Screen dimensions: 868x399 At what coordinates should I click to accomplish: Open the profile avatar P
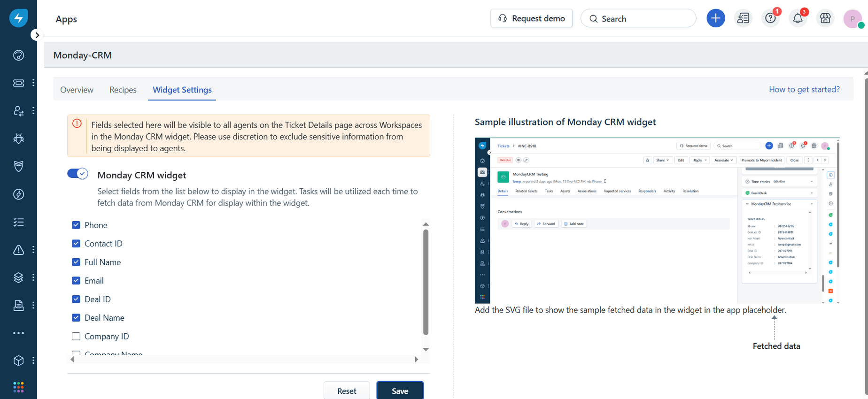pos(852,19)
